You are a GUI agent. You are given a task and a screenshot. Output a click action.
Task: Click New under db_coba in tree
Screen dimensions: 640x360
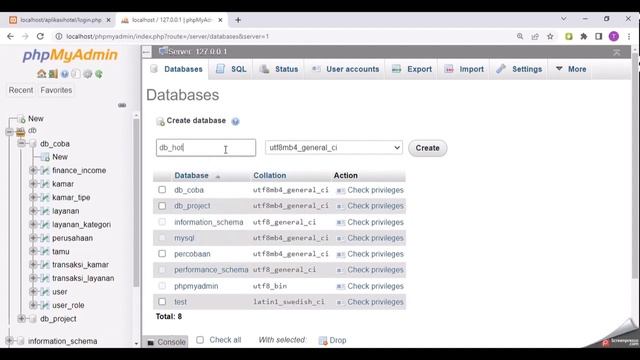(60, 157)
